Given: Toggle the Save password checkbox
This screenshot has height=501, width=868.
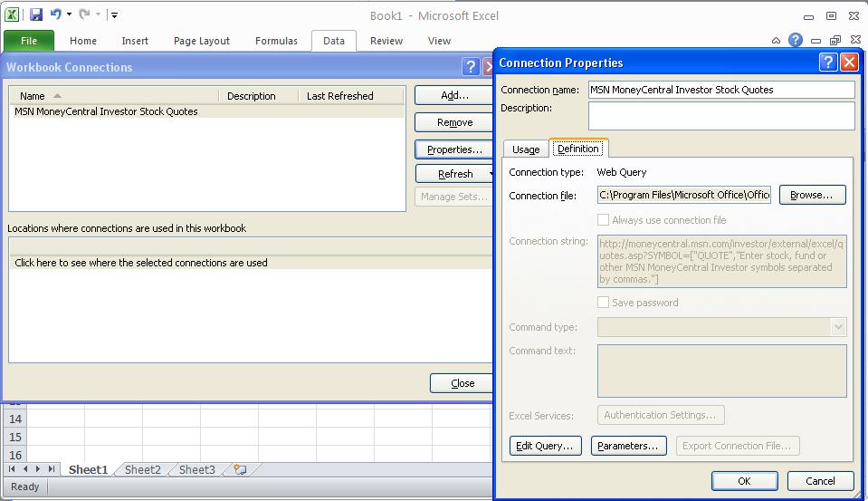Looking at the screenshot, I should [x=604, y=303].
